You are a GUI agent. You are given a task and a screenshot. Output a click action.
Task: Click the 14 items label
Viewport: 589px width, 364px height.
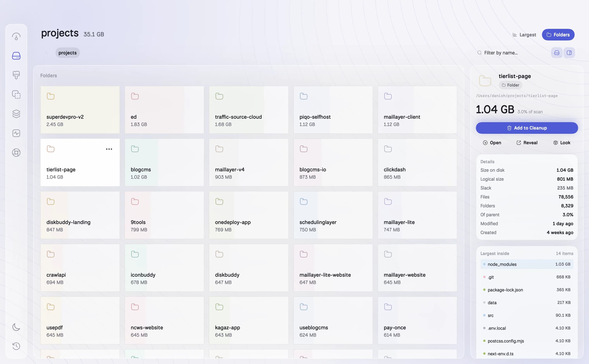(x=564, y=253)
